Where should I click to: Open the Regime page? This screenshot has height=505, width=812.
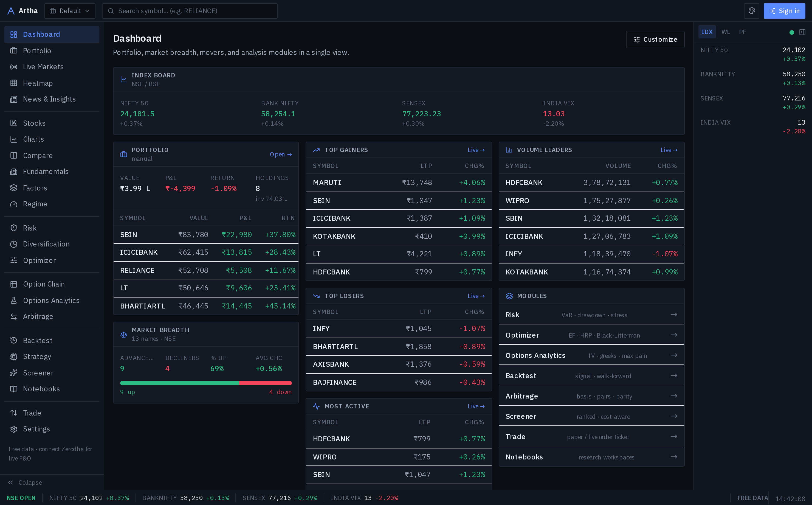click(52, 204)
